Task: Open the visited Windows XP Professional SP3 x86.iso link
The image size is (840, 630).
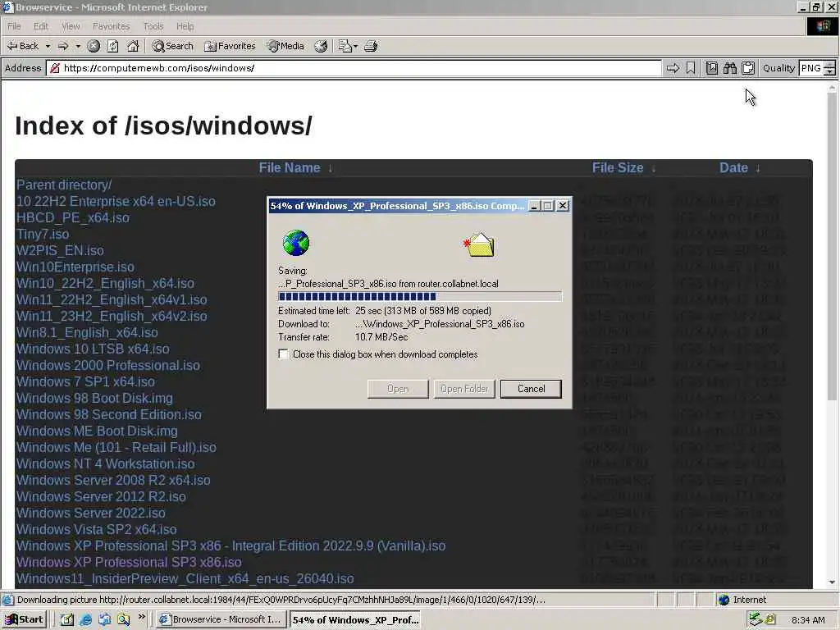Action: tap(129, 563)
